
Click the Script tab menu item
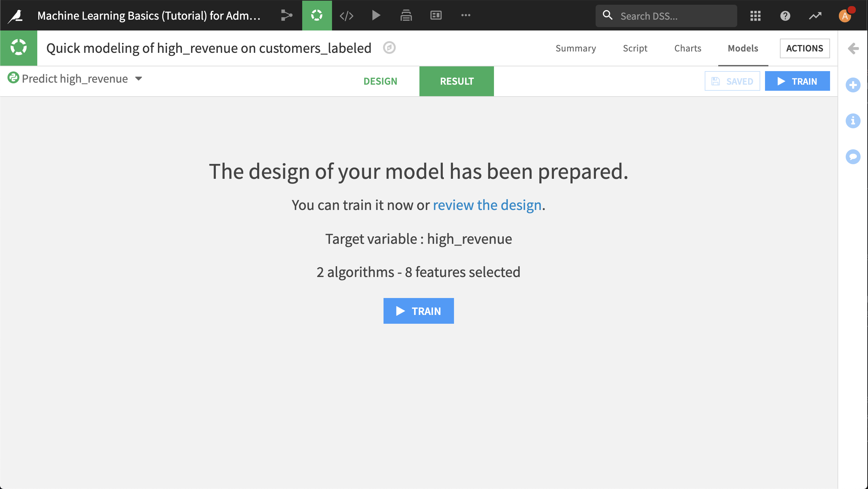click(636, 48)
